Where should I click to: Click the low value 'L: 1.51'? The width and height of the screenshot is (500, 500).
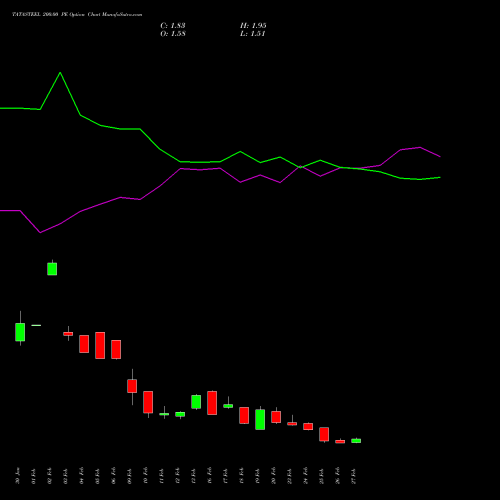(252, 34)
